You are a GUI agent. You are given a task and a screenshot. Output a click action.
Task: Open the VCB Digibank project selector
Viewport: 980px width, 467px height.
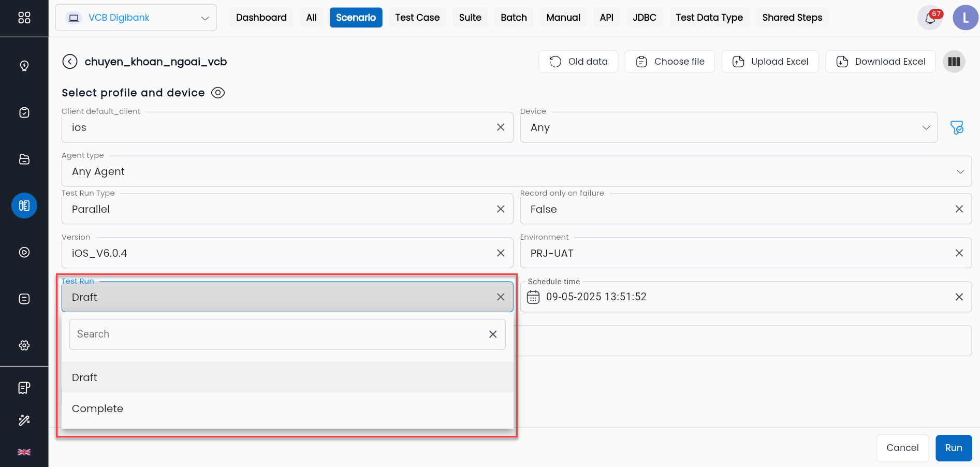click(136, 18)
